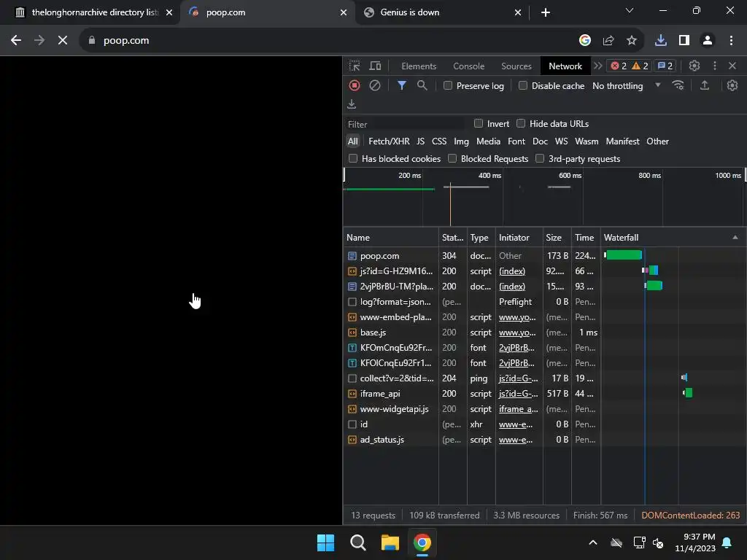Toggle the Chrome side panel icon
747x560 pixels.
pos(684,41)
